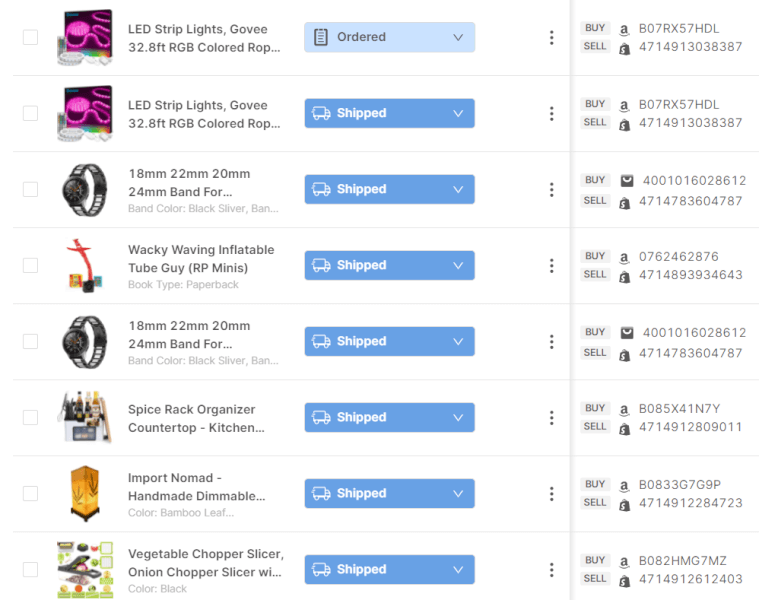Tick checkbox for Spice Rack Organizer order
This screenshot has height=600, width=759.
point(30,417)
